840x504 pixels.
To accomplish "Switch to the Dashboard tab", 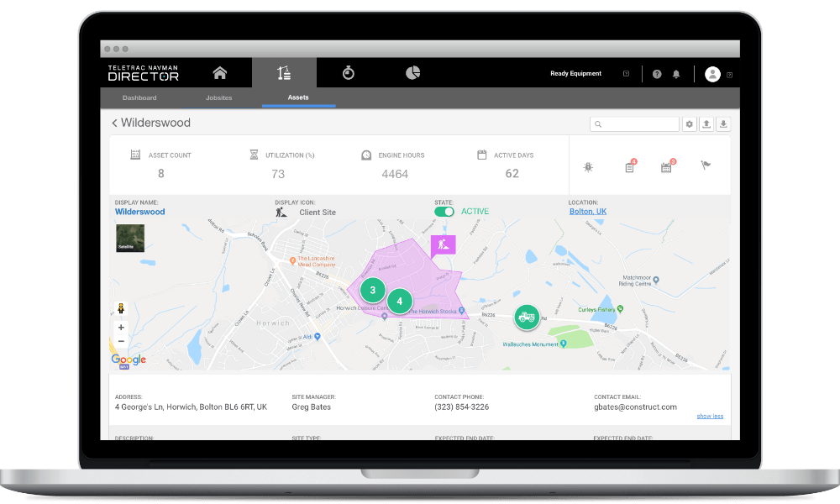I will click(x=139, y=97).
